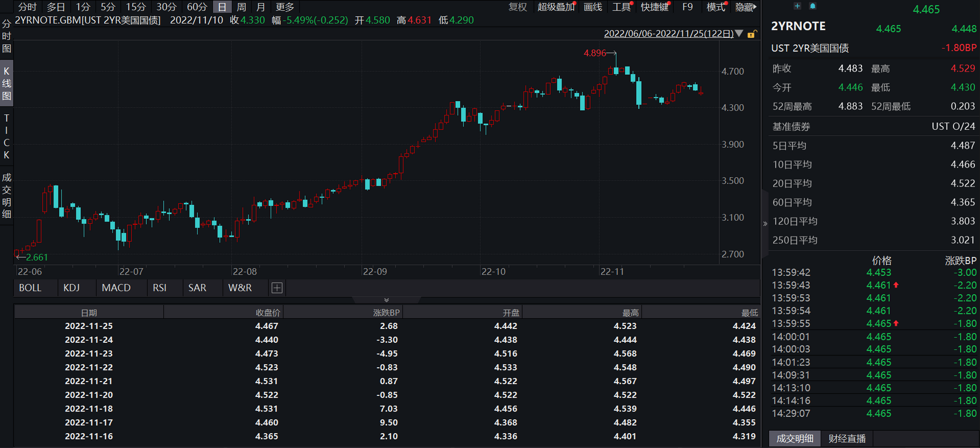Open the 工具 tools menu
Screen dimensions: 980x448
click(622, 7)
